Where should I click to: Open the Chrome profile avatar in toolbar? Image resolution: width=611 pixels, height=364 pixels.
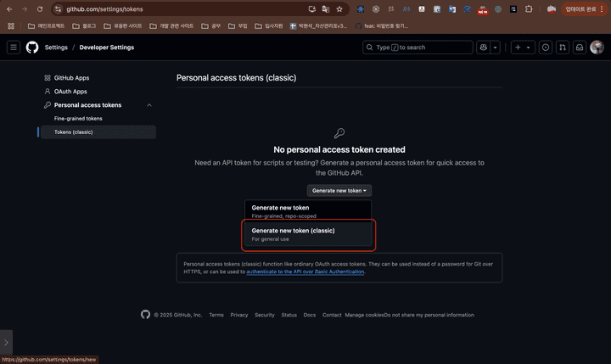point(551,9)
